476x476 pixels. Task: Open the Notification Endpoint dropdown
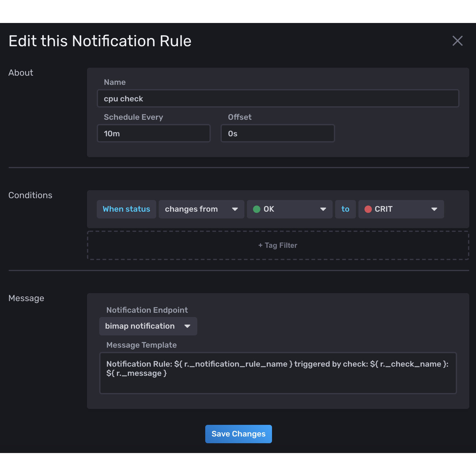[x=148, y=326]
